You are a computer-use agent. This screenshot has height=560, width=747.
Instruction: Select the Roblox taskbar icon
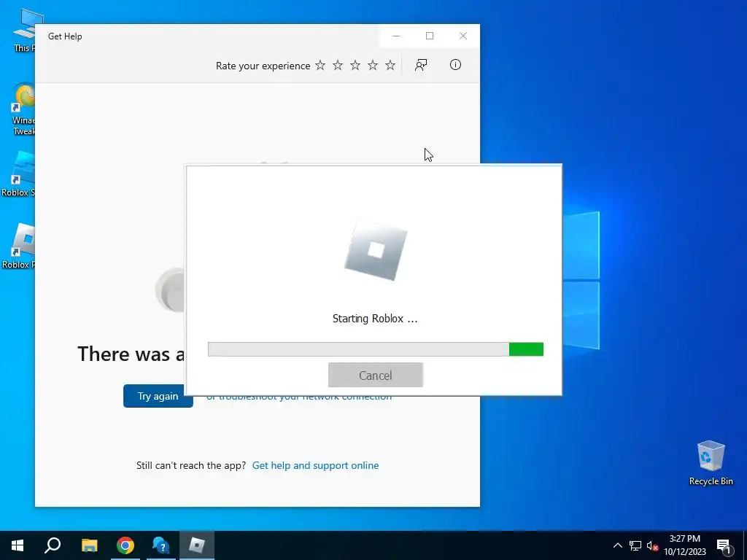(197, 545)
